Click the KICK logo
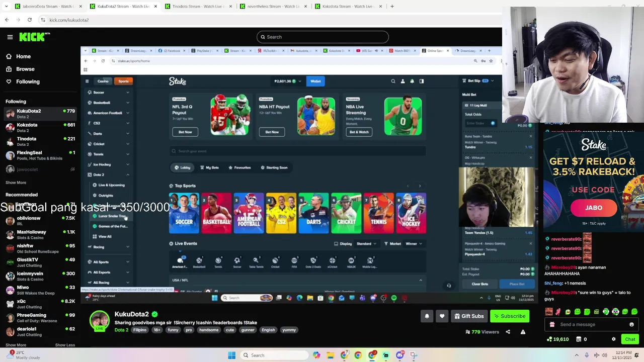Screen dimensions: 644x362 (x=34, y=37)
